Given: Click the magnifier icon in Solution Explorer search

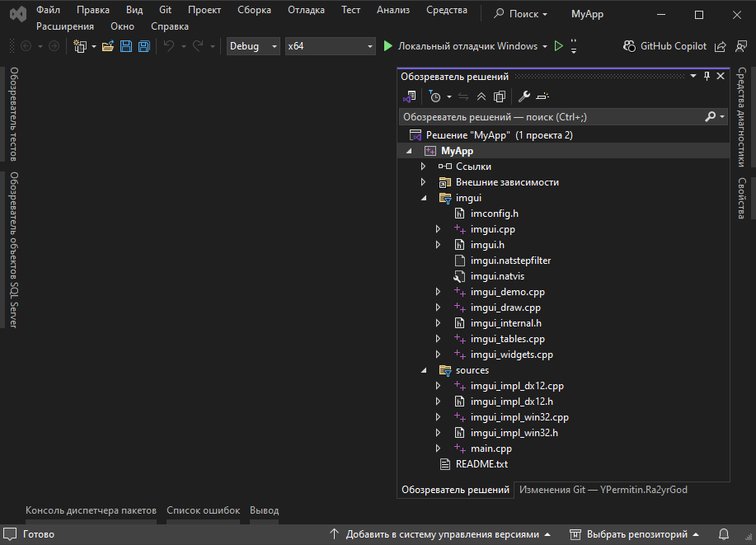Looking at the screenshot, I should (x=710, y=117).
